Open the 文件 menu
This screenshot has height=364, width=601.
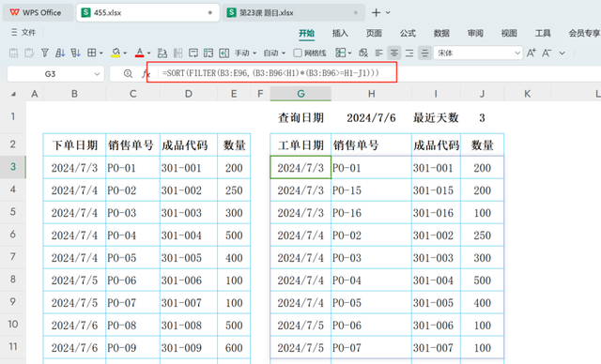click(23, 33)
